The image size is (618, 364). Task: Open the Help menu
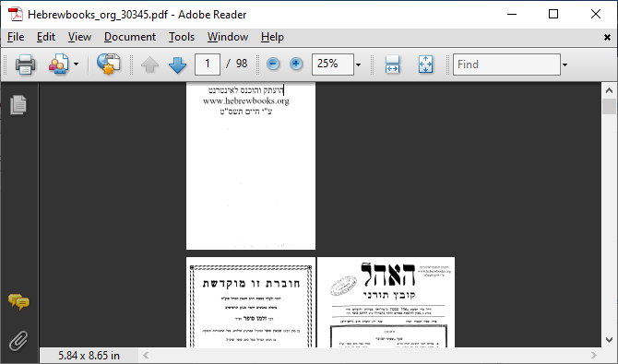tap(272, 37)
